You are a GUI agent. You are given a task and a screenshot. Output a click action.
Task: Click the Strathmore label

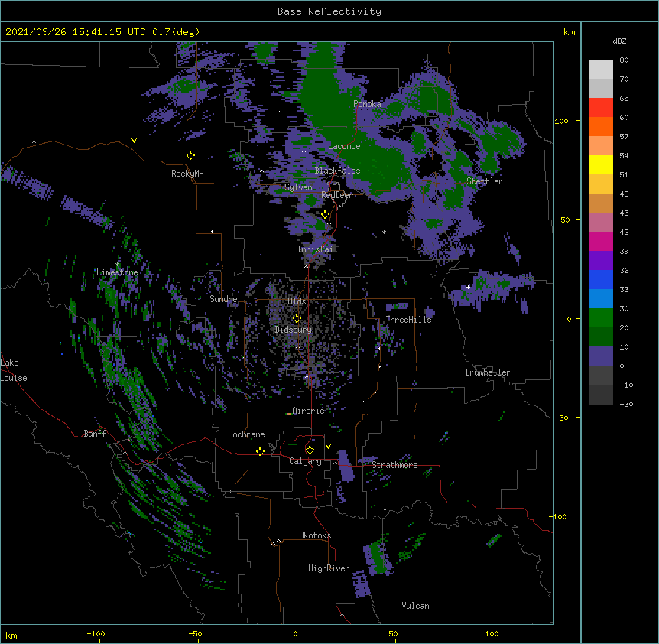[394, 465]
